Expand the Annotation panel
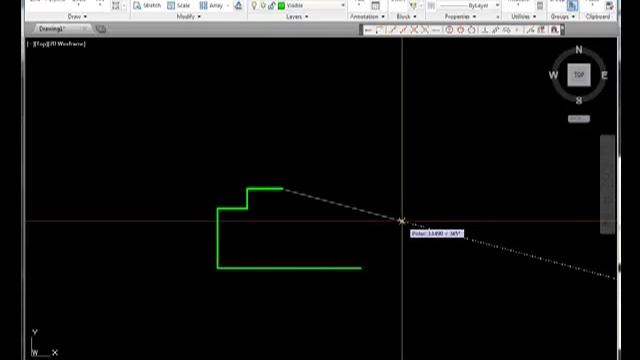640x360 pixels. click(367, 17)
